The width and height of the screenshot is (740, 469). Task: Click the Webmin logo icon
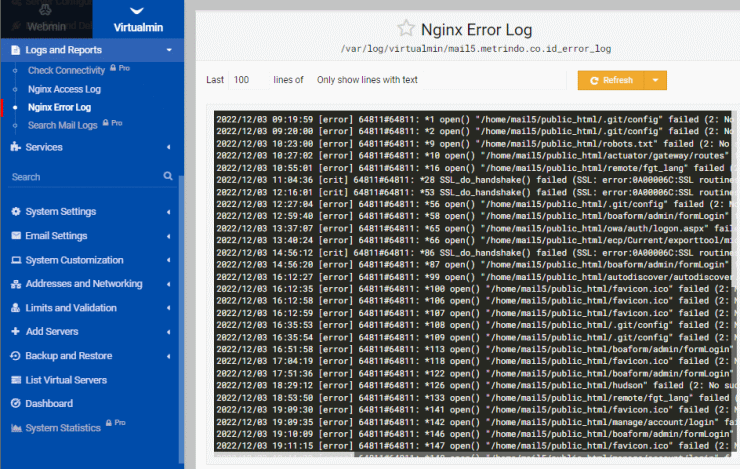(x=45, y=9)
